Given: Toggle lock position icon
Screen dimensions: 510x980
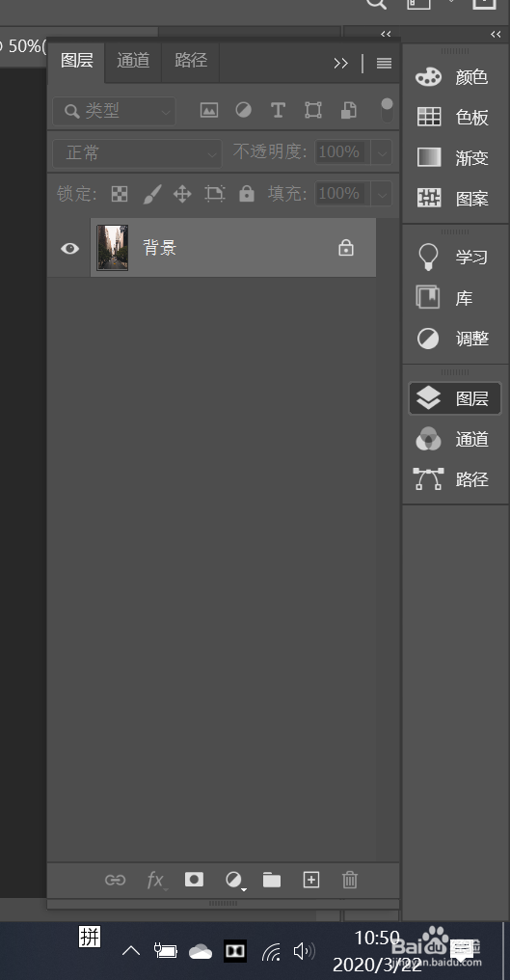Looking at the screenshot, I should pyautogui.click(x=182, y=194).
